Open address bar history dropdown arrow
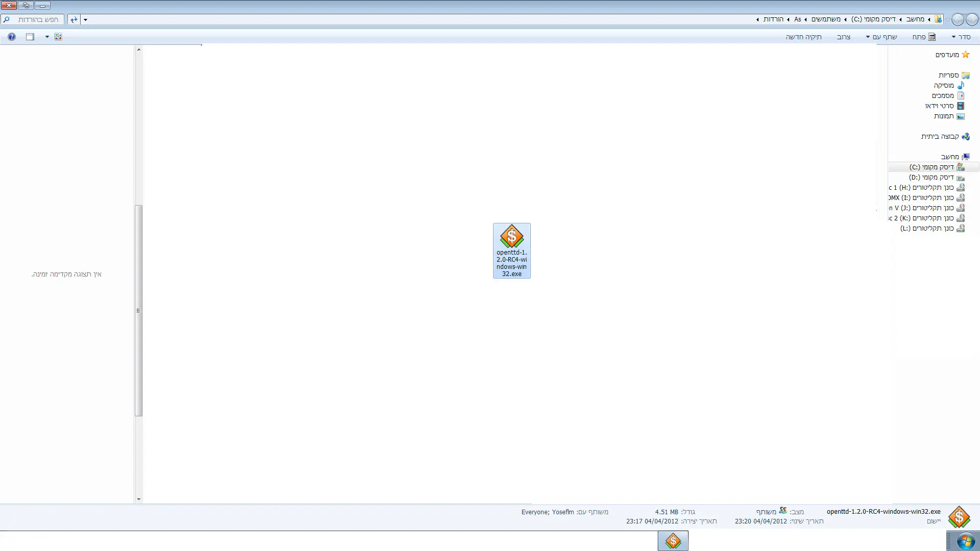The width and height of the screenshot is (980, 551). 85,20
